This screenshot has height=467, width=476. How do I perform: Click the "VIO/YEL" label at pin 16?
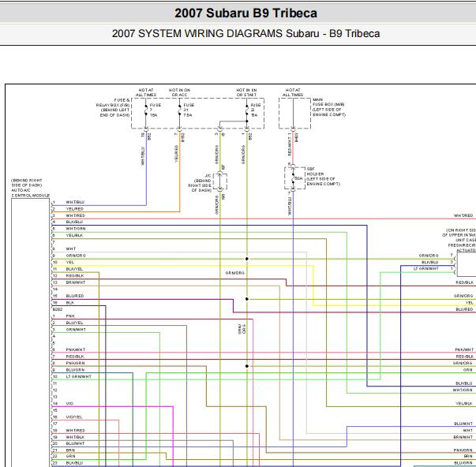(74, 417)
